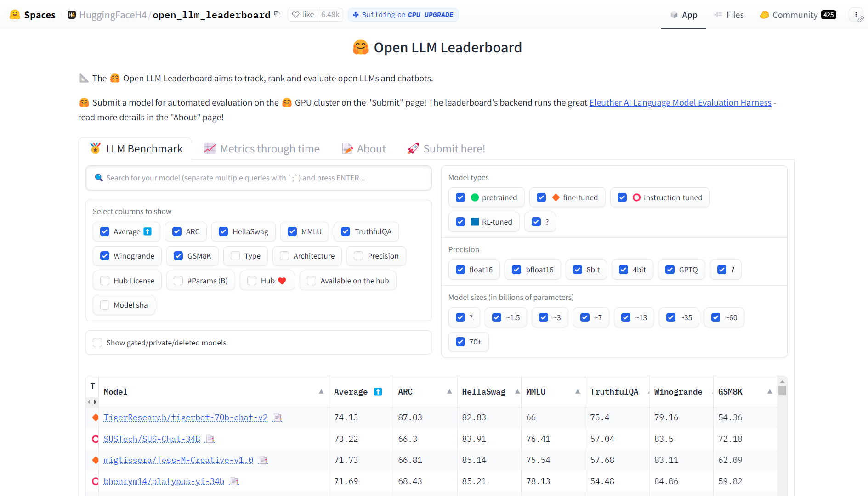The height and width of the screenshot is (496, 868).
Task: Enable Show gated/private/deleted models
Action: click(x=97, y=343)
